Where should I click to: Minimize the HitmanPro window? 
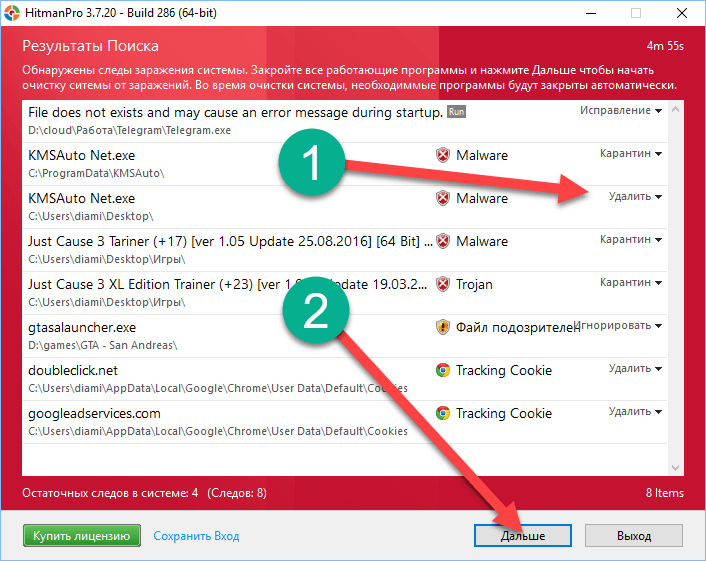click(x=591, y=13)
